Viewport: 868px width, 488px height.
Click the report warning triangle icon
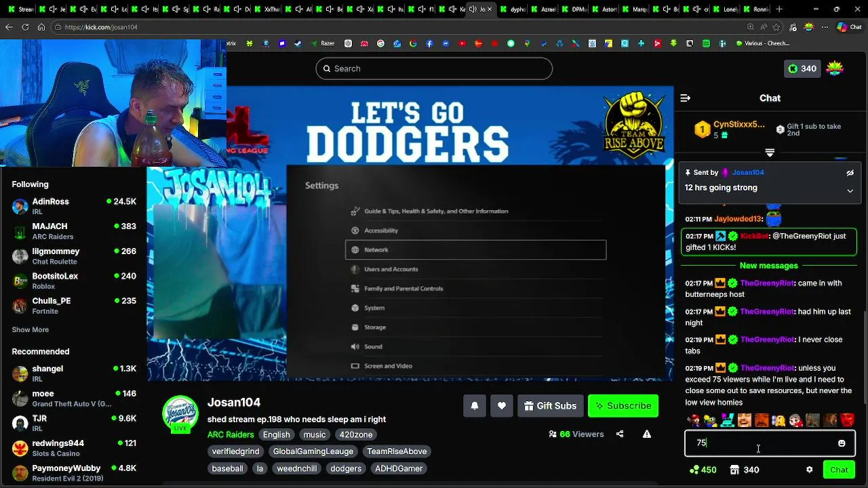coord(647,434)
